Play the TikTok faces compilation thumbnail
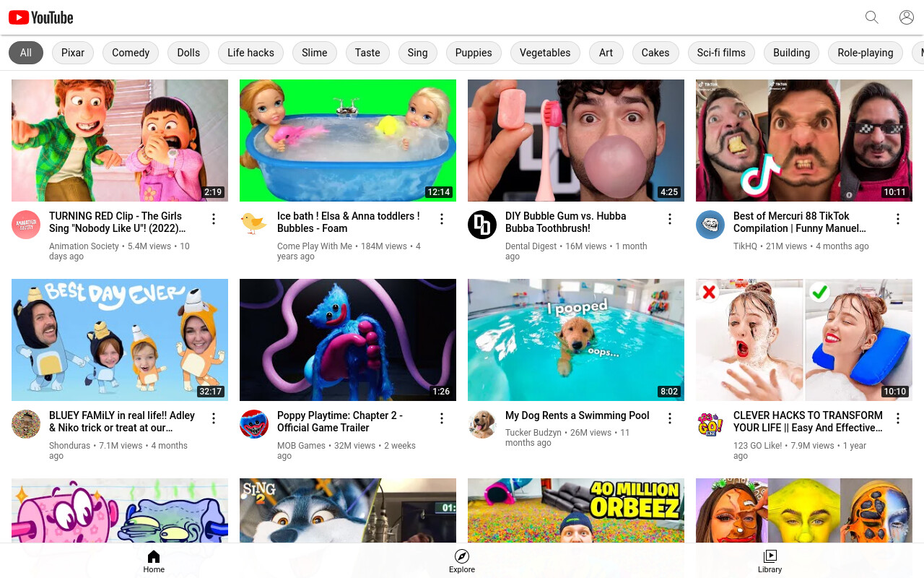This screenshot has width=924, height=578. coord(804,140)
